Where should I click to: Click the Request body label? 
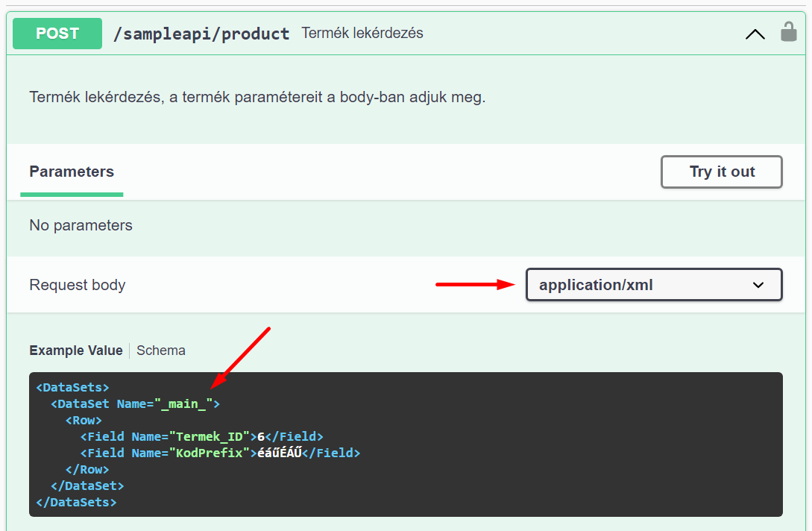pyautogui.click(x=78, y=285)
